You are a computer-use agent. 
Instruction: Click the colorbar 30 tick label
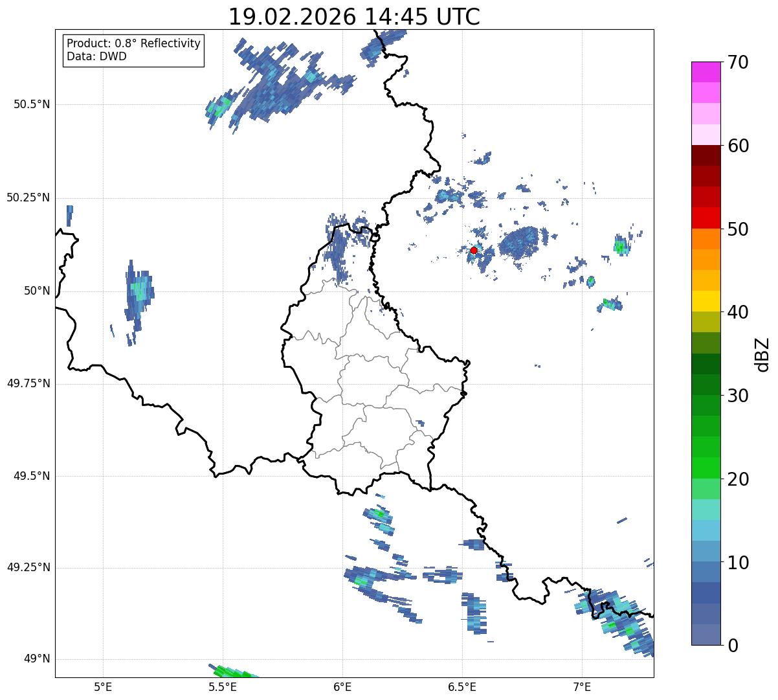(x=738, y=396)
